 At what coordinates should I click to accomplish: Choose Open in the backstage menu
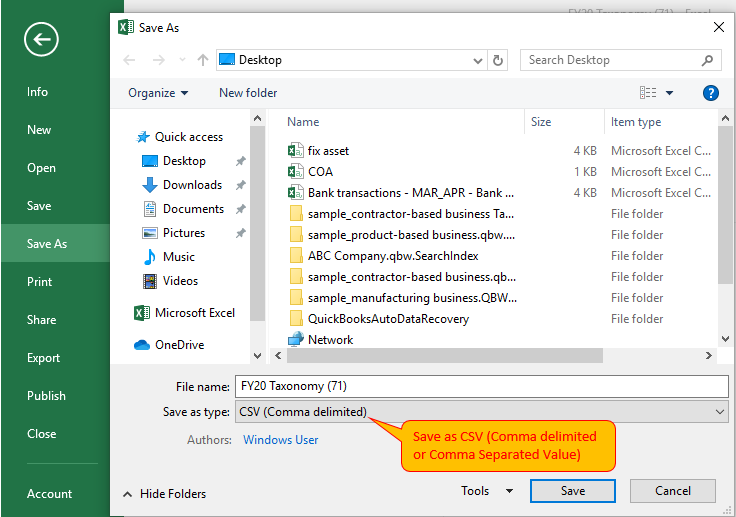tap(41, 168)
